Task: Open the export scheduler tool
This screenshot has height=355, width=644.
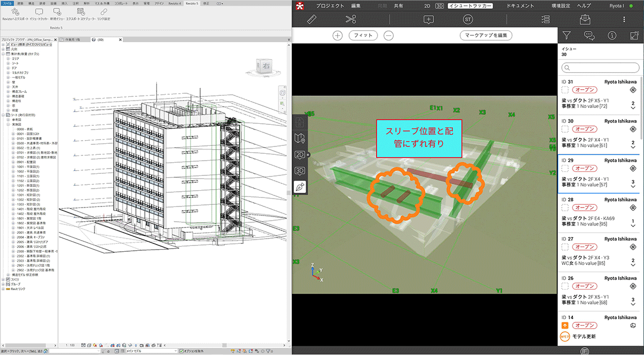Action: 80,12
